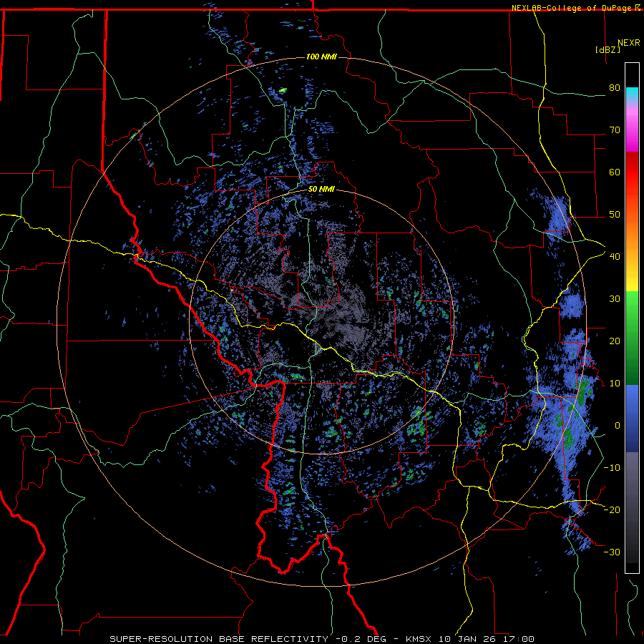Click the 60 value on the dBZ scale
This screenshot has width=644, height=644.
click(x=615, y=172)
